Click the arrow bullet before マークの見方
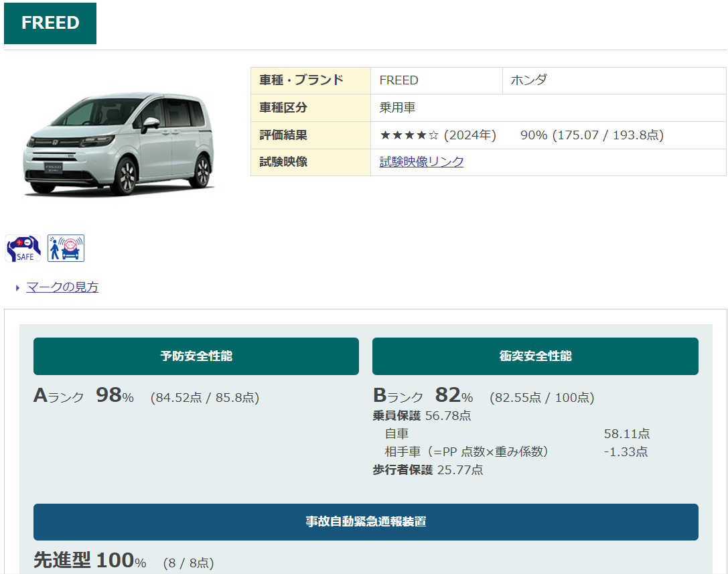Image resolution: width=728 pixels, height=574 pixels. (17, 288)
